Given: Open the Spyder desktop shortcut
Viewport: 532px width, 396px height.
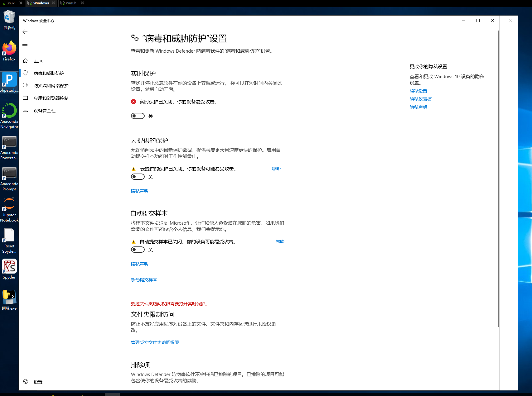Looking at the screenshot, I should tap(9, 269).
